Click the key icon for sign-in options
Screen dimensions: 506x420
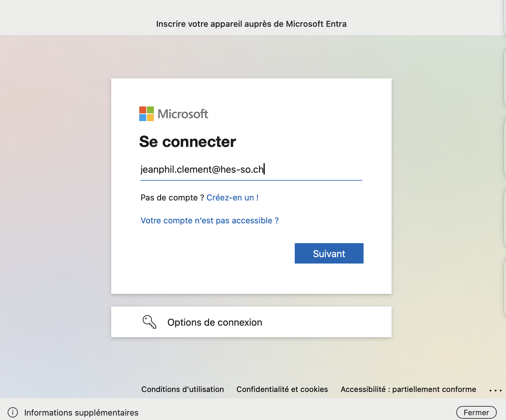(x=149, y=322)
